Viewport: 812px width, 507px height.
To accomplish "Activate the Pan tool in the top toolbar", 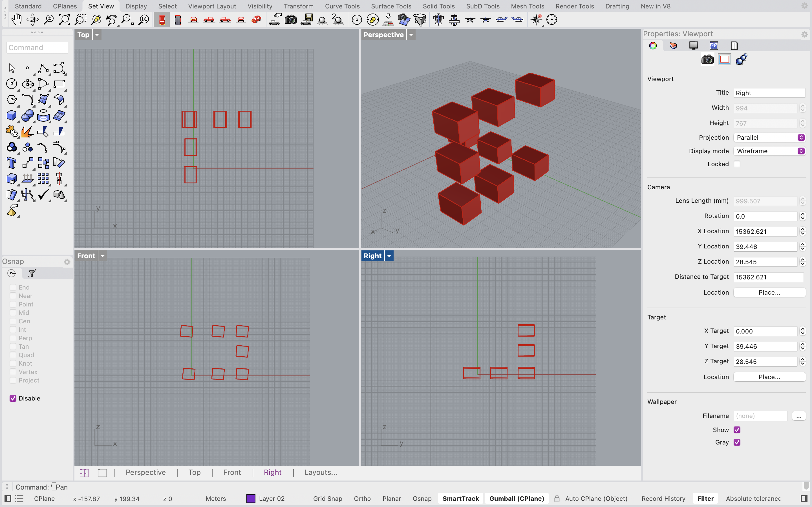I will 16,19.
